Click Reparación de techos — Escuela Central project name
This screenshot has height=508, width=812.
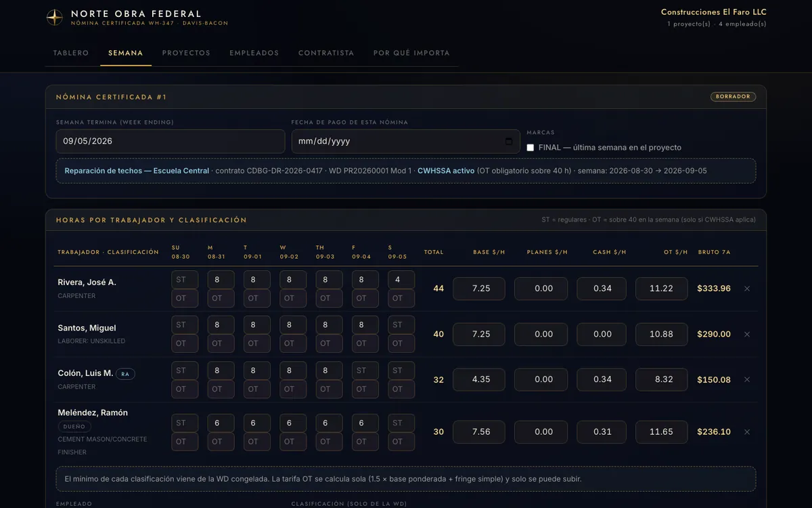click(137, 171)
